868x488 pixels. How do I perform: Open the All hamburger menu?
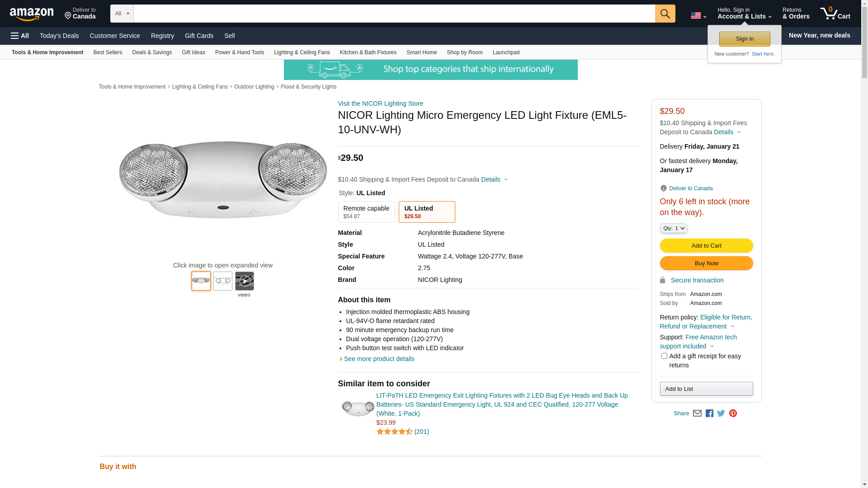pos(20,36)
